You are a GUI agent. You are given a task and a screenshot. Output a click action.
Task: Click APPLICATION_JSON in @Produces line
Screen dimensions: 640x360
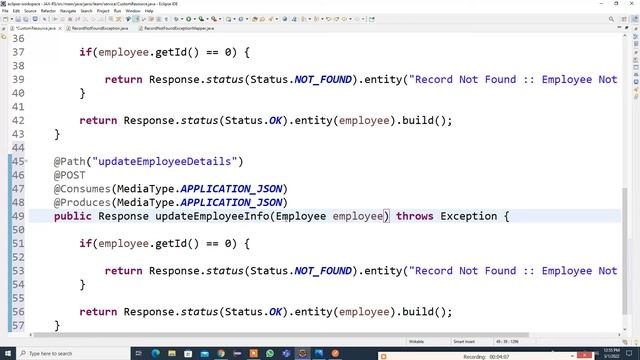[x=231, y=202]
